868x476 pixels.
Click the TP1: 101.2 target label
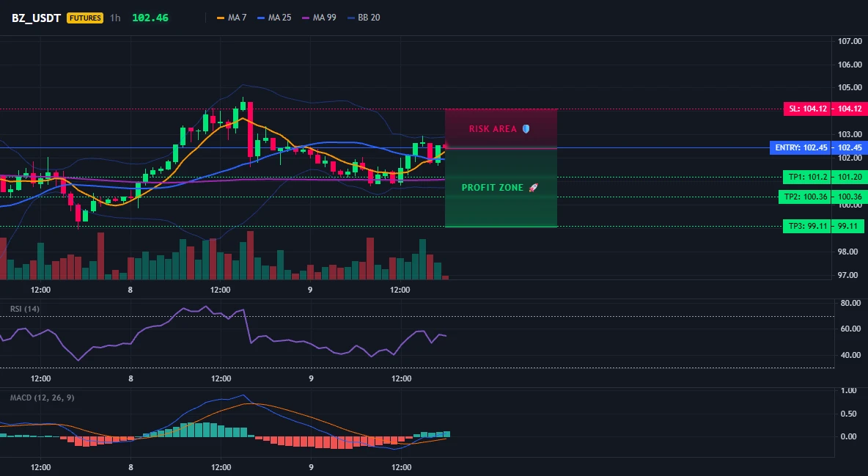808,177
